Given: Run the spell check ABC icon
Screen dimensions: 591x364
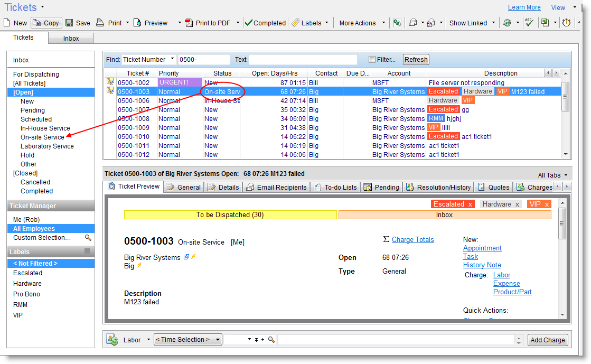Looking at the screenshot, I should pos(529,22).
